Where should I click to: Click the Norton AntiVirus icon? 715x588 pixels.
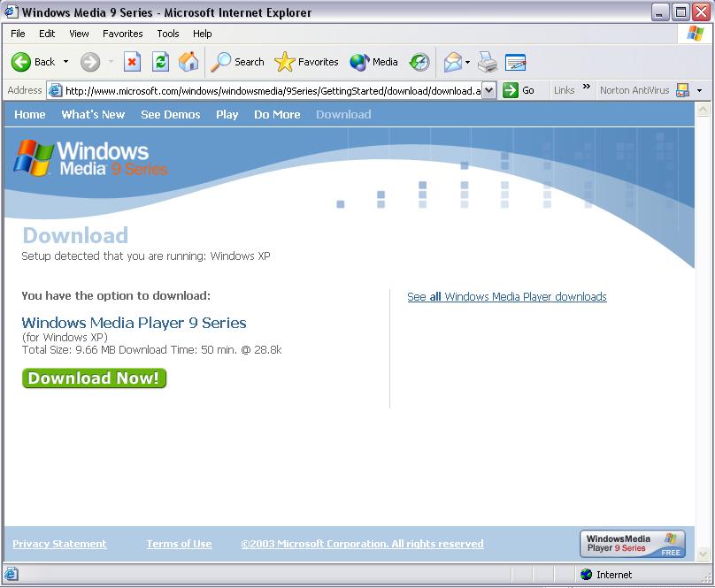(x=682, y=90)
